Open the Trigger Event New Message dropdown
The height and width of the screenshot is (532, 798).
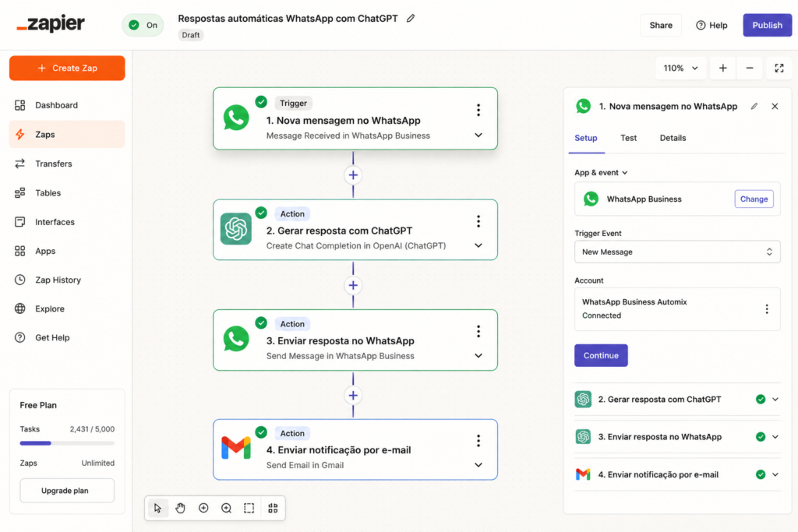pyautogui.click(x=677, y=252)
